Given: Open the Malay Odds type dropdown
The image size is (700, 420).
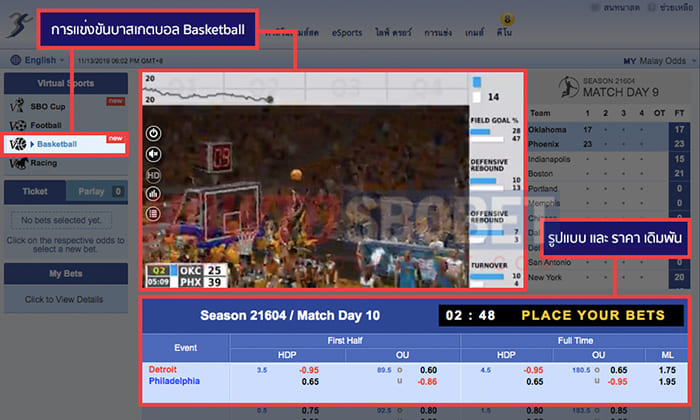Looking at the screenshot, I should tap(660, 61).
